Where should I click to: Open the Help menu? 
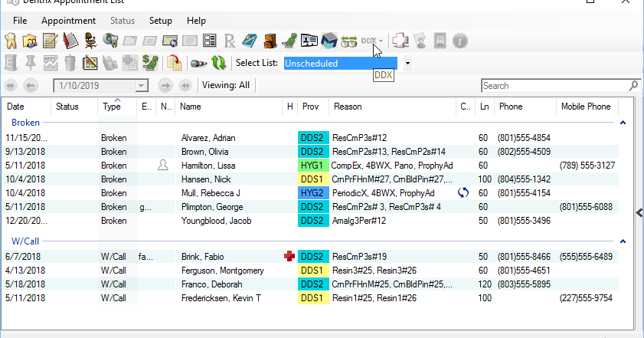point(196,21)
